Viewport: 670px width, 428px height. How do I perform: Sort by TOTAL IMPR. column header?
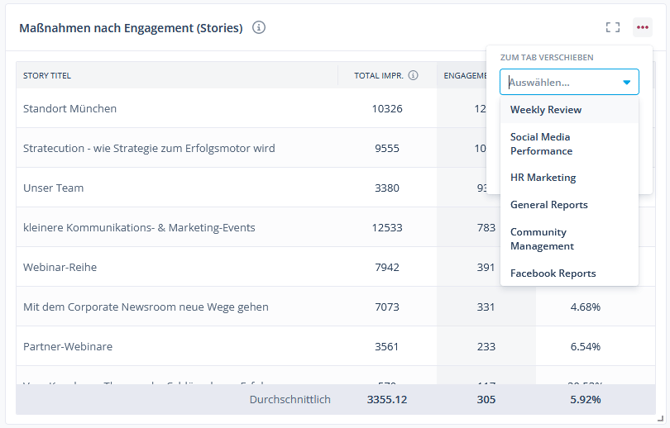(x=378, y=75)
